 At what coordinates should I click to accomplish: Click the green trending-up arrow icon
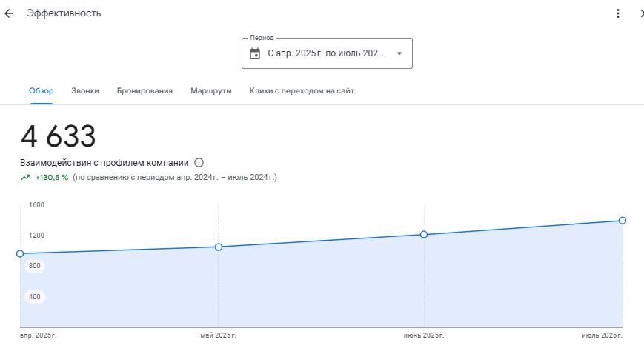pos(26,178)
